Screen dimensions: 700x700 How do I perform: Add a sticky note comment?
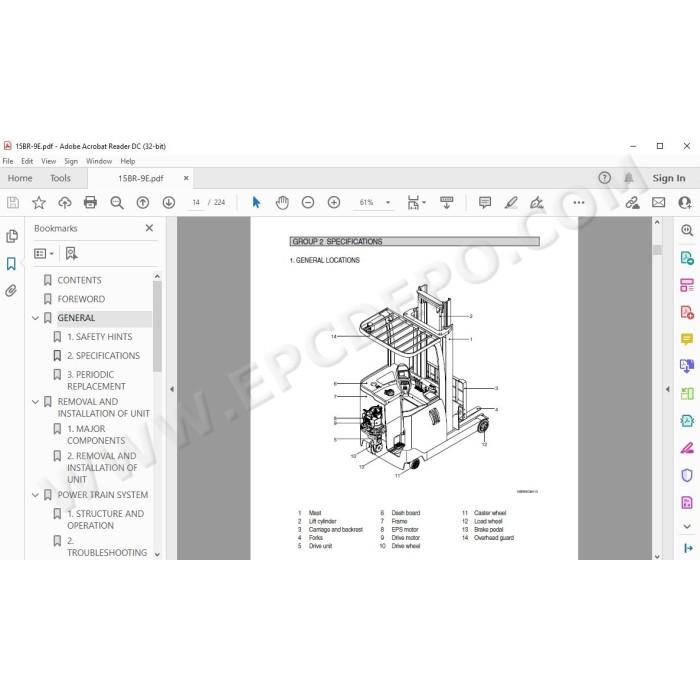(485, 202)
